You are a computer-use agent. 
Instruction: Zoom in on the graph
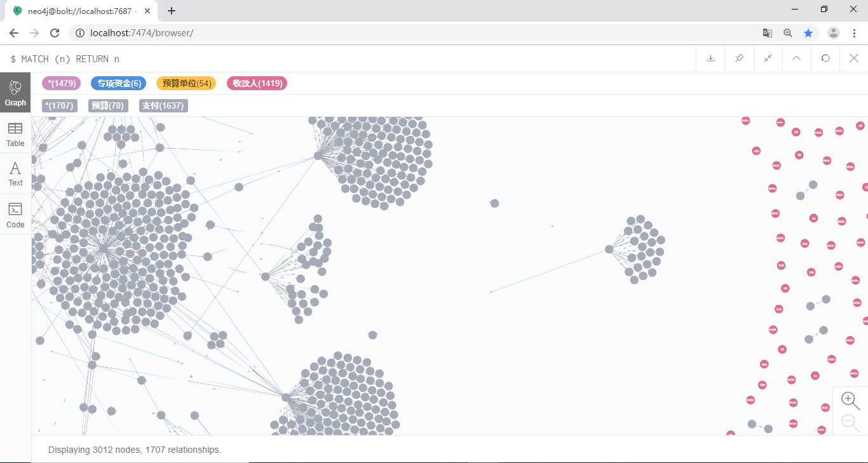coord(850,400)
